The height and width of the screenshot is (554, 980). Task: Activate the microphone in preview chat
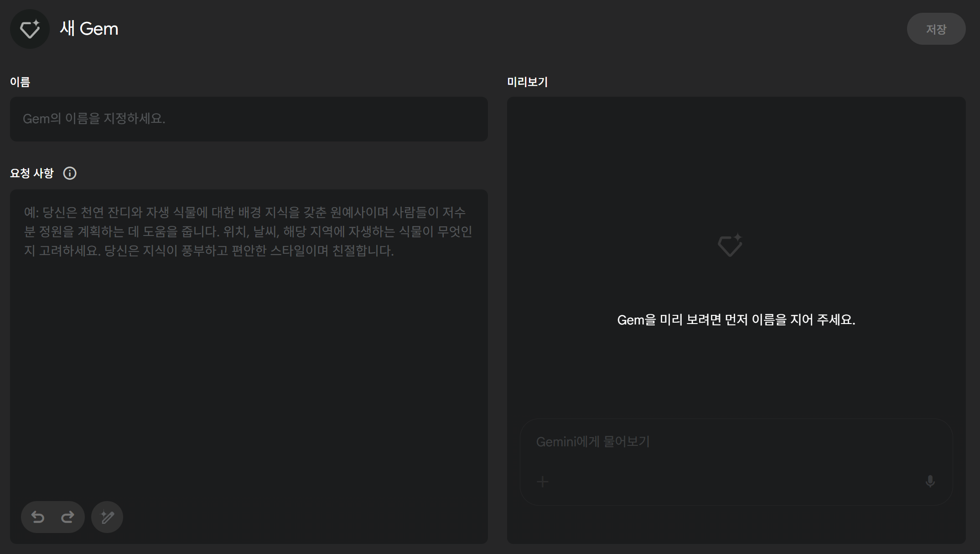coord(930,481)
